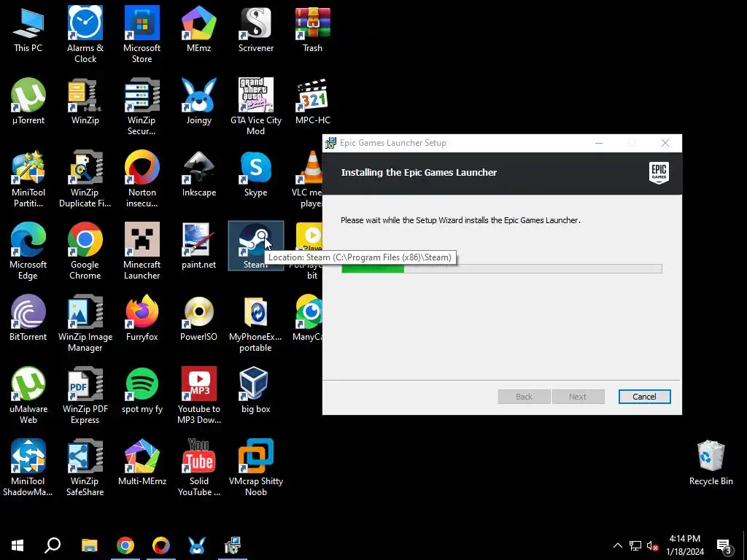Open Alarms & Clock desktop shortcut

[85, 35]
